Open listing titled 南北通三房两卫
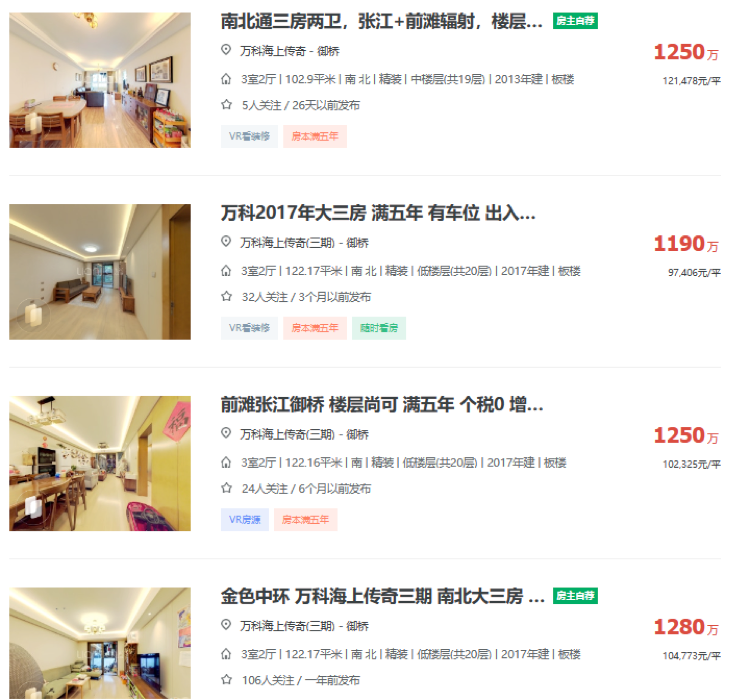The height and width of the screenshot is (699, 747). tap(382, 22)
